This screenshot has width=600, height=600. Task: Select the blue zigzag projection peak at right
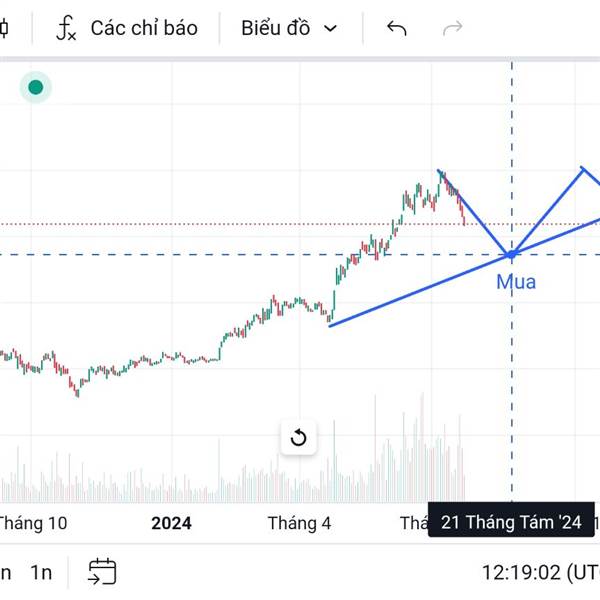584,168
